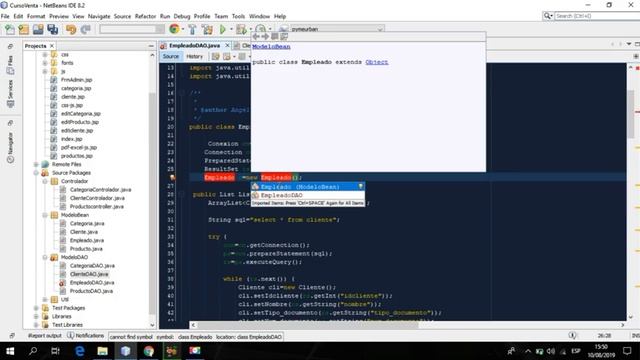Open FrmAdmin.jsp in Projects tree
Image resolution: width=640 pixels, height=360 pixels.
76,80
